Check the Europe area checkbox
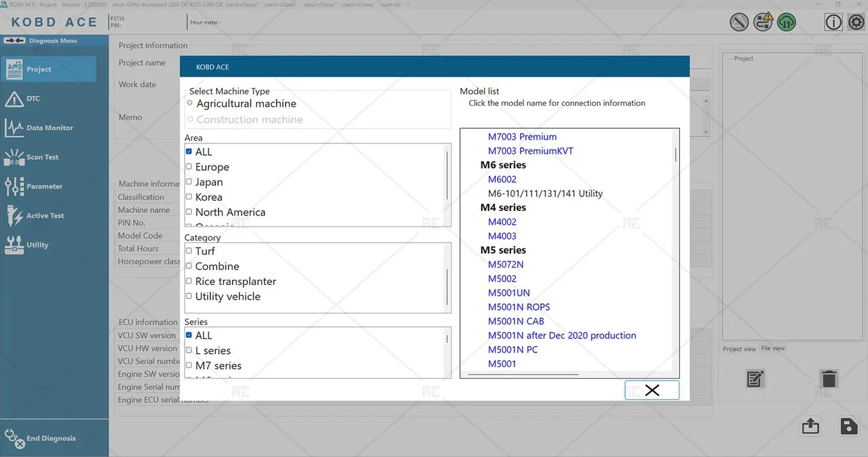This screenshot has height=457, width=868. 189,166
